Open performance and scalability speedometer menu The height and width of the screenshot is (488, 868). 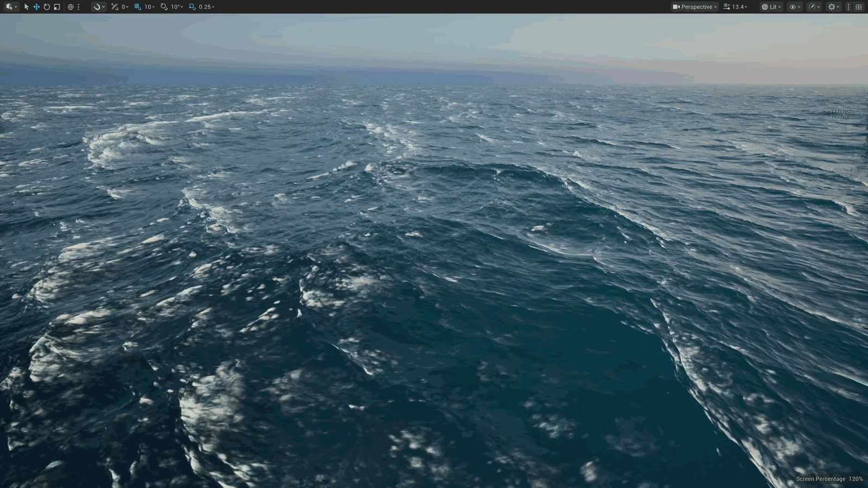[814, 7]
